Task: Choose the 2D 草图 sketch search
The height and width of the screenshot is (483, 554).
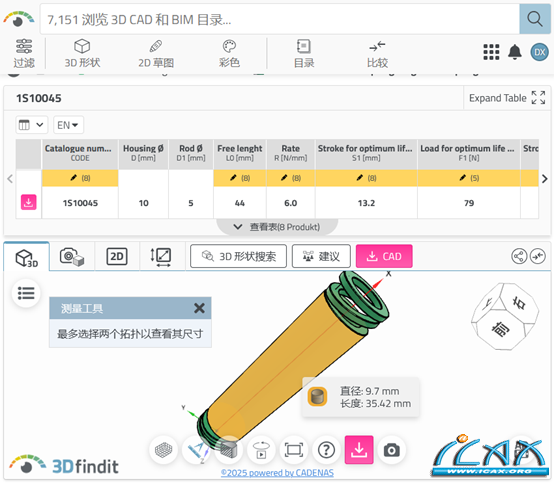Action: [x=156, y=53]
